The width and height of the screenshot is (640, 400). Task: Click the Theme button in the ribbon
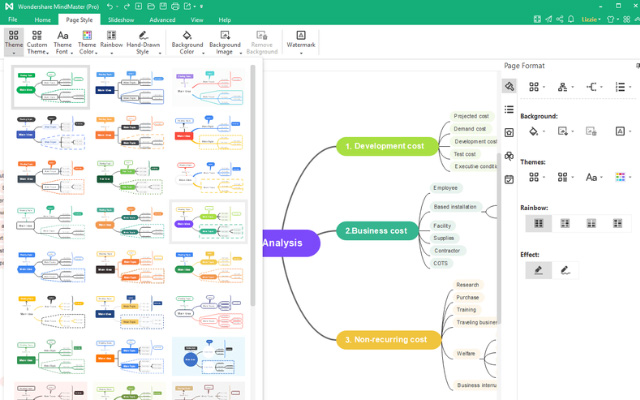pos(14,42)
